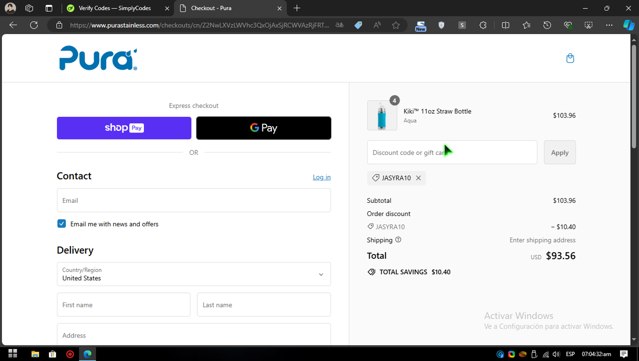
Task: Open the shopping price tag icon in address bar
Action: click(358, 25)
